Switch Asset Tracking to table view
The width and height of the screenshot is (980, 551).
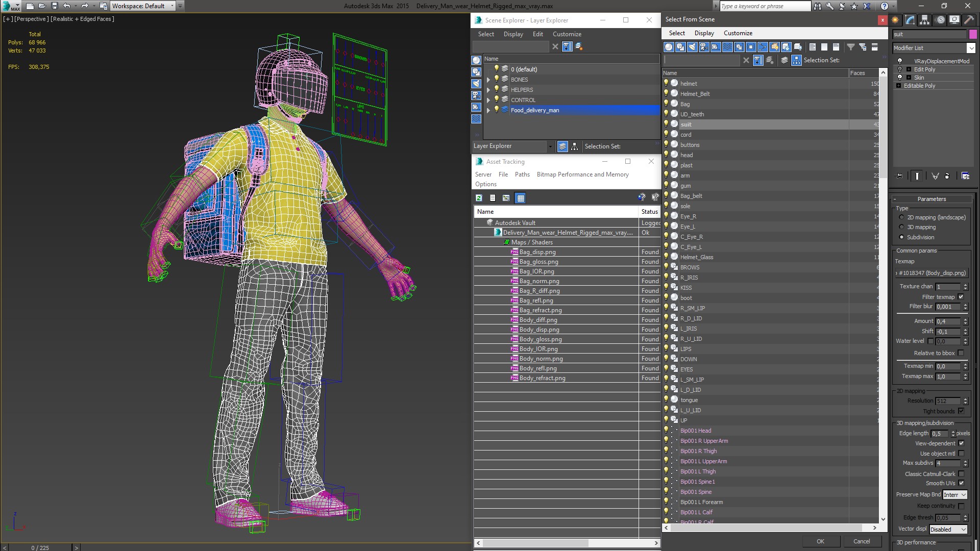click(520, 198)
